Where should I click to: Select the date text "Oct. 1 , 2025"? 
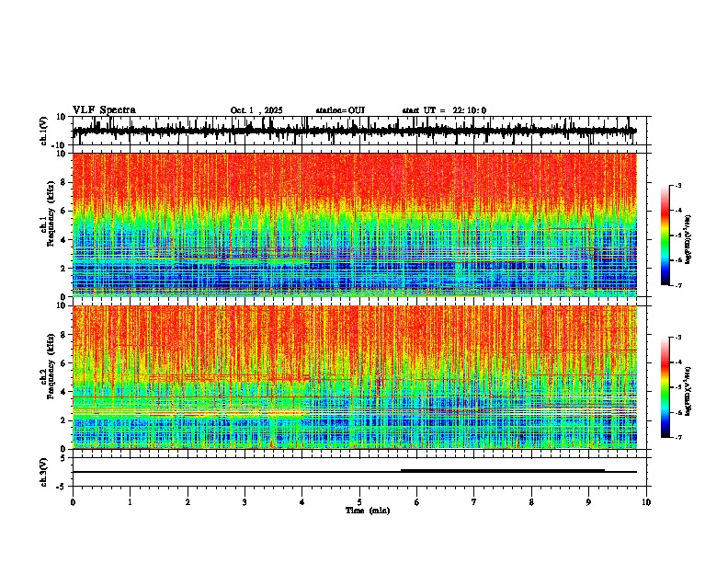[x=256, y=110]
